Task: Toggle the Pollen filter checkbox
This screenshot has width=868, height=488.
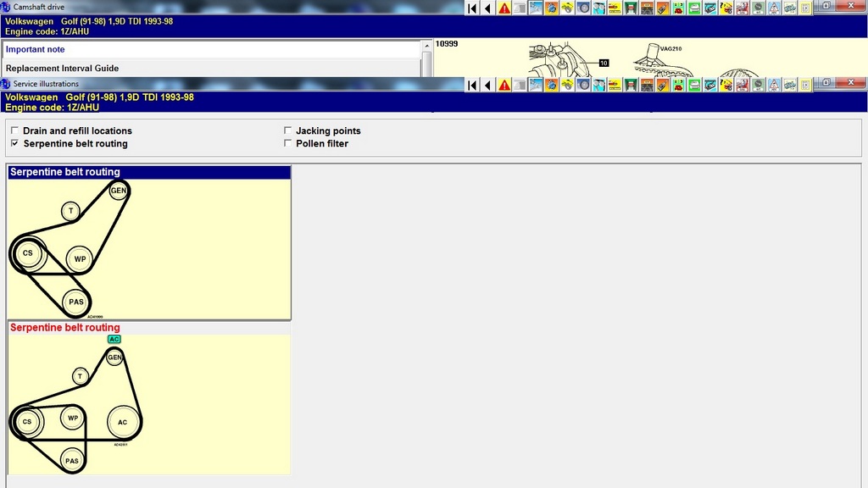Action: click(x=288, y=144)
